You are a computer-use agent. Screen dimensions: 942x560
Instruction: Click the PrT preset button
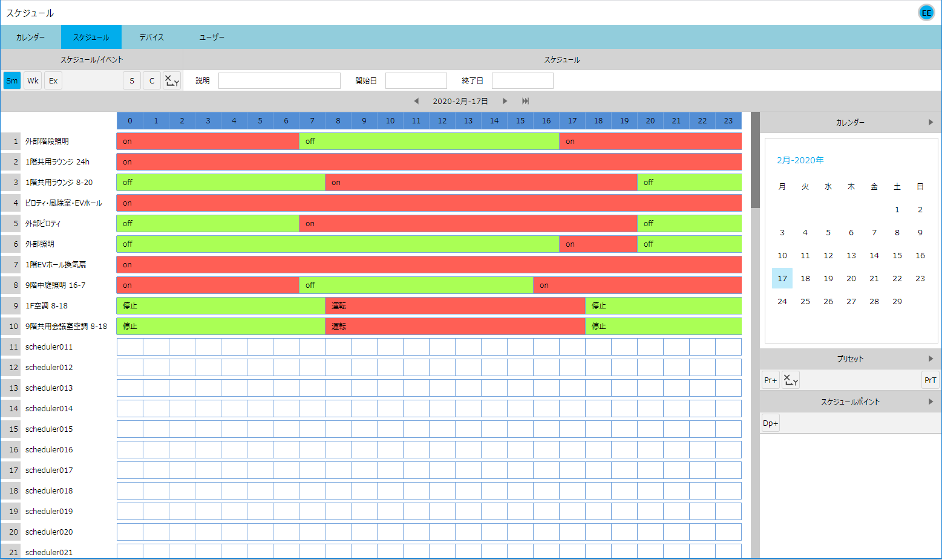(x=931, y=380)
